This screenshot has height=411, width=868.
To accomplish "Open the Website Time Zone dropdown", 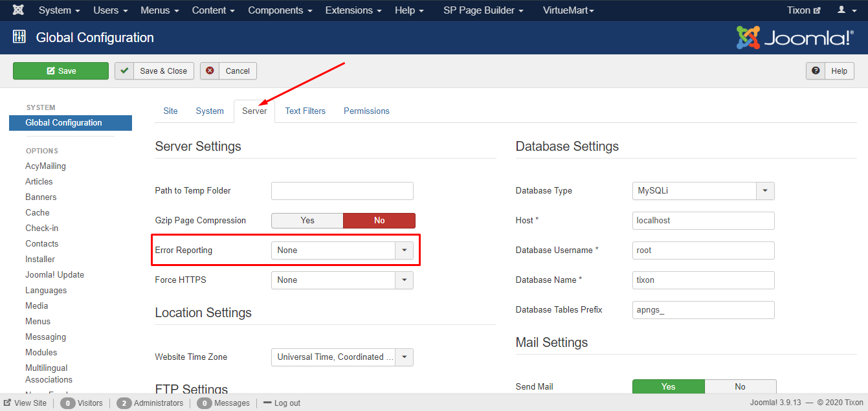I will pyautogui.click(x=342, y=357).
